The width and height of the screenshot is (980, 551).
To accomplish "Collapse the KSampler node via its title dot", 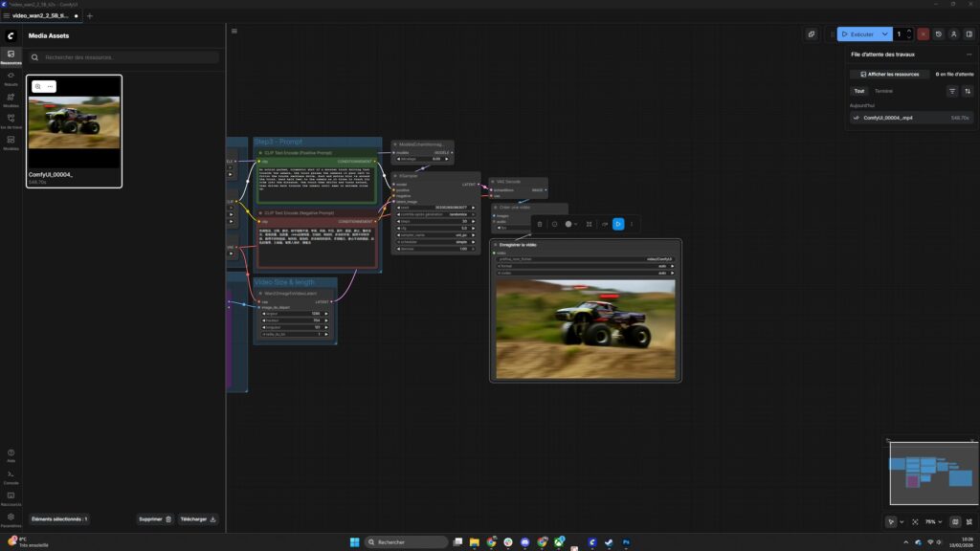I will tap(396, 175).
